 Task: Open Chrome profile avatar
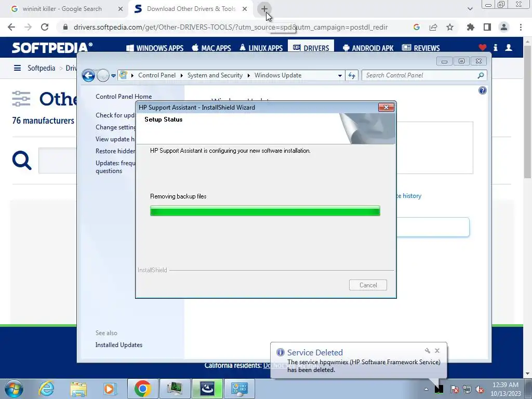point(504,27)
